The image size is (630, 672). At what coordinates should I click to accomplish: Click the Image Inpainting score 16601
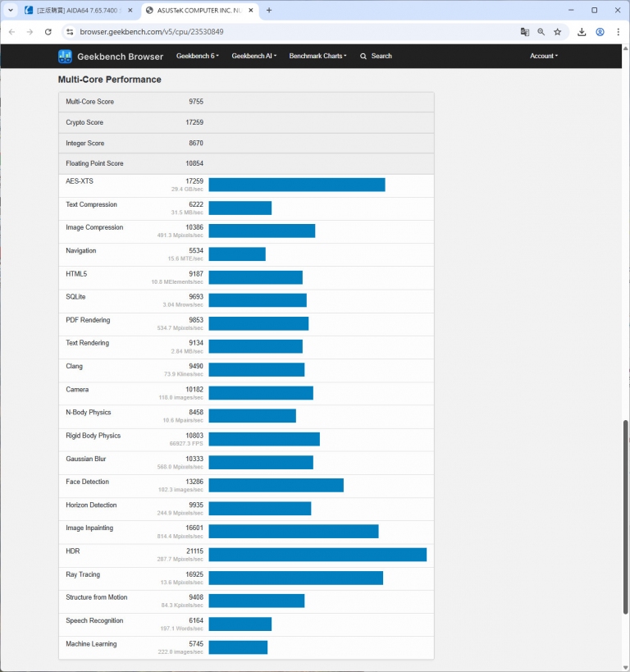tap(194, 528)
